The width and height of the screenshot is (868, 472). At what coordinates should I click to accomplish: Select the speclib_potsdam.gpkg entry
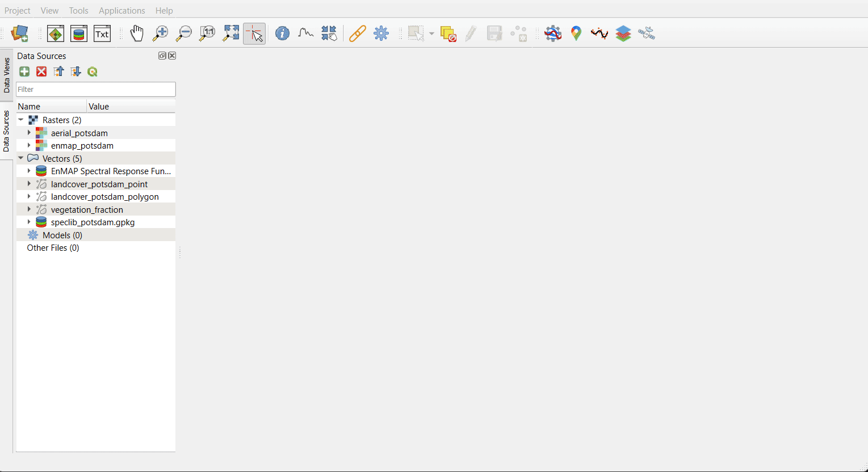[93, 222]
